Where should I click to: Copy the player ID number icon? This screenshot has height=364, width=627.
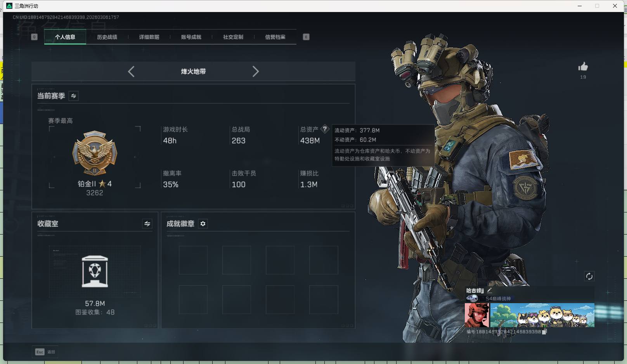click(544, 332)
